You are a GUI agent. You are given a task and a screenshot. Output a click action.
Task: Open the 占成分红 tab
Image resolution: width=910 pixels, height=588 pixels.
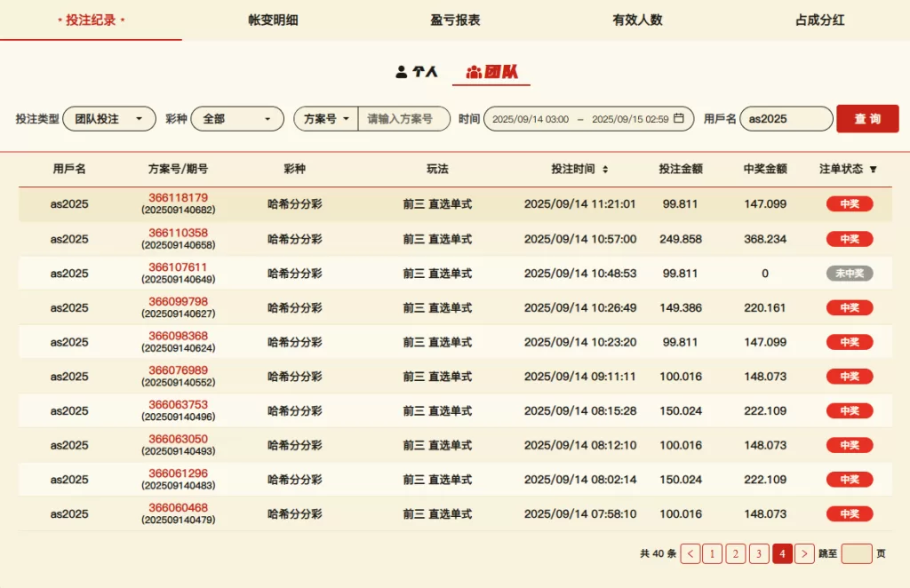point(819,20)
